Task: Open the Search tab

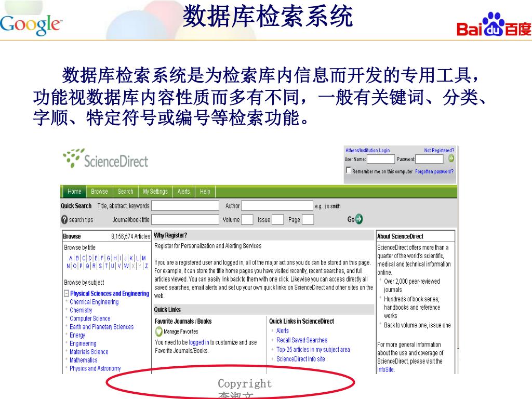Action: [x=125, y=191]
